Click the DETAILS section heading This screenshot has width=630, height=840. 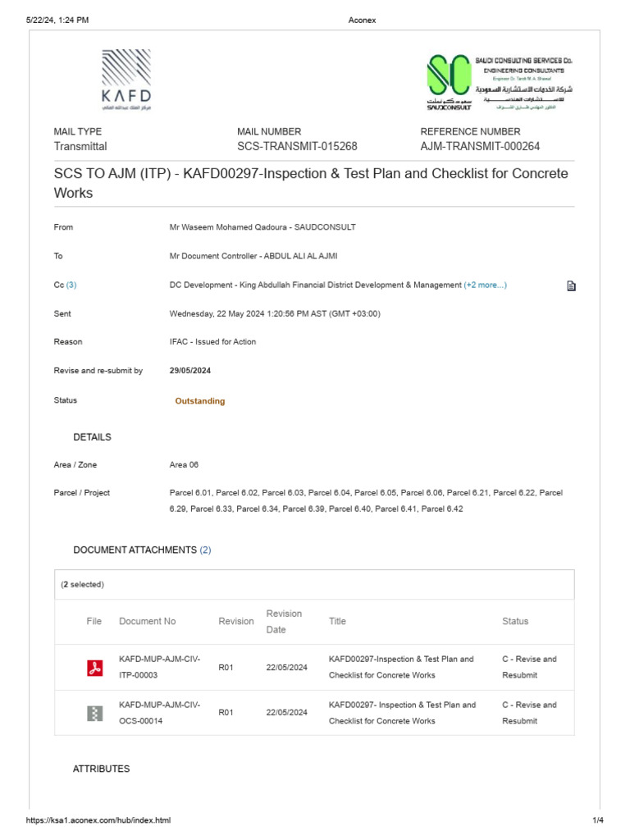[92, 437]
